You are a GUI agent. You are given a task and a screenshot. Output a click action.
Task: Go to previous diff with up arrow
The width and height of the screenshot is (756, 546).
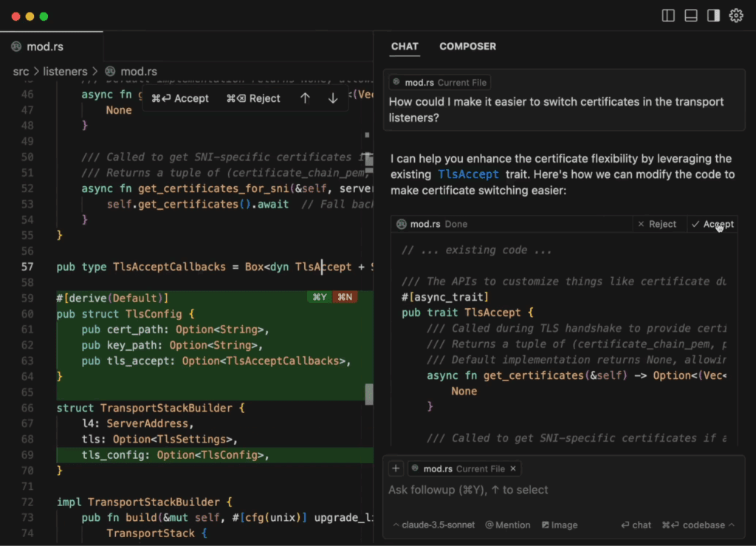pyautogui.click(x=305, y=98)
